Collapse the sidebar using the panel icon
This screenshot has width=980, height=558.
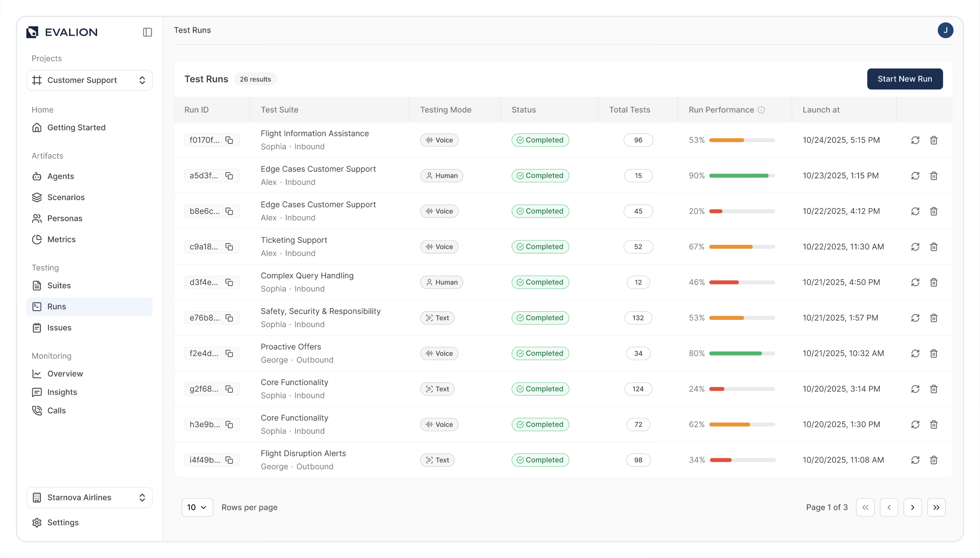147,32
